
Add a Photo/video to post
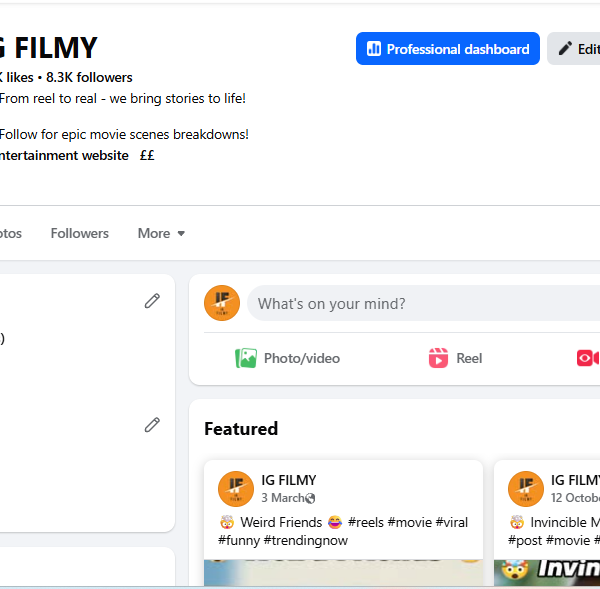coord(287,358)
